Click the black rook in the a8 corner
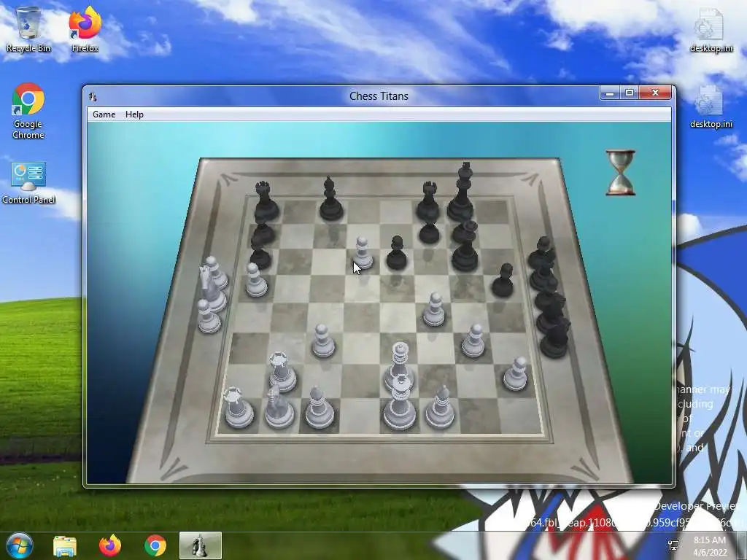 click(x=265, y=201)
